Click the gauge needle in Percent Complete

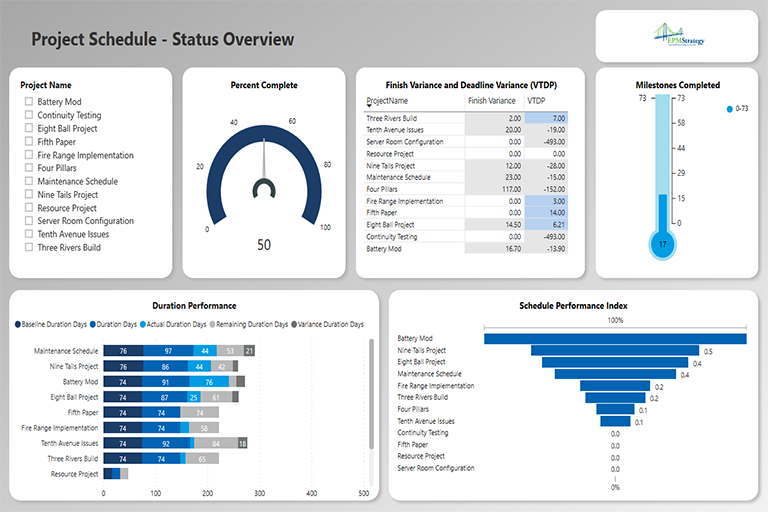pyautogui.click(x=264, y=159)
